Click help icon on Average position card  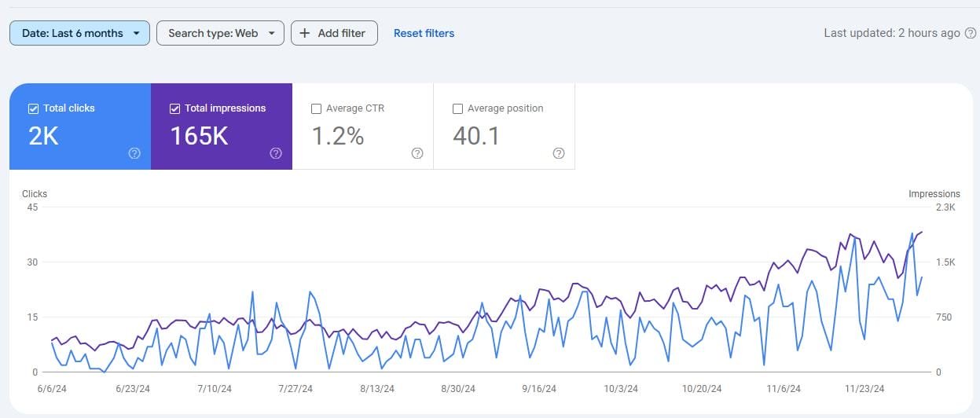559,153
